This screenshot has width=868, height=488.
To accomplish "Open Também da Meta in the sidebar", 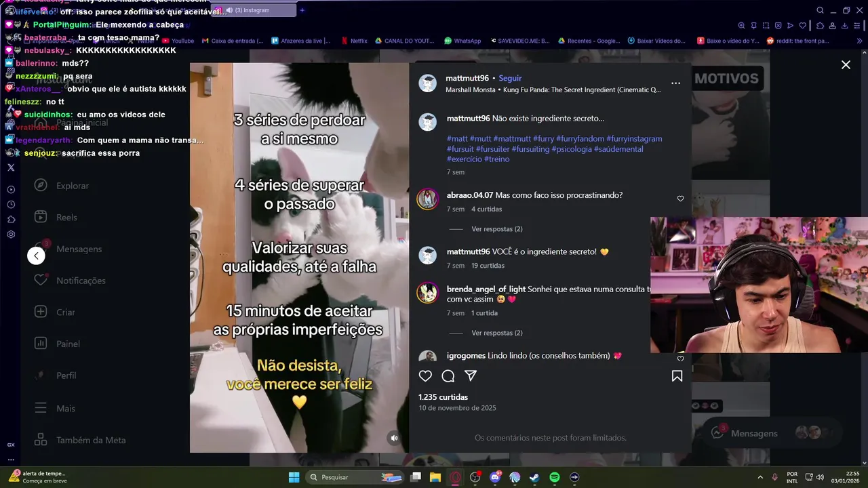I will [x=80, y=440].
